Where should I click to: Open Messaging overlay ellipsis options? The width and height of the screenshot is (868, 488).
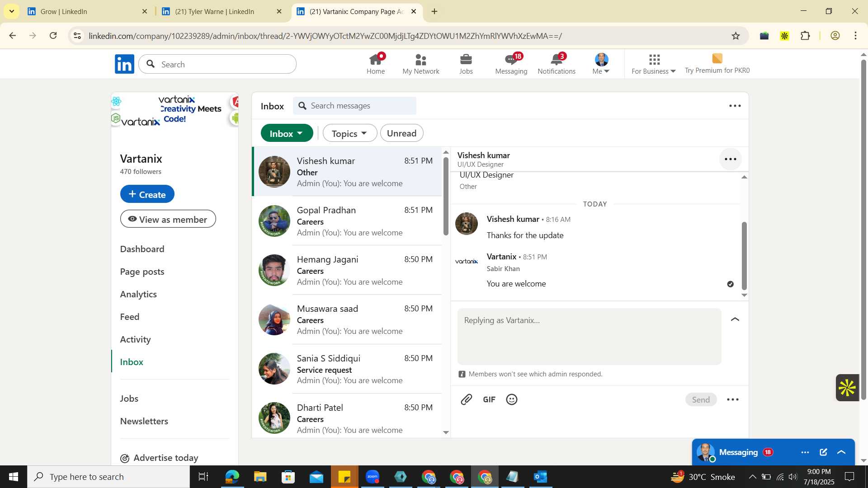805,452
